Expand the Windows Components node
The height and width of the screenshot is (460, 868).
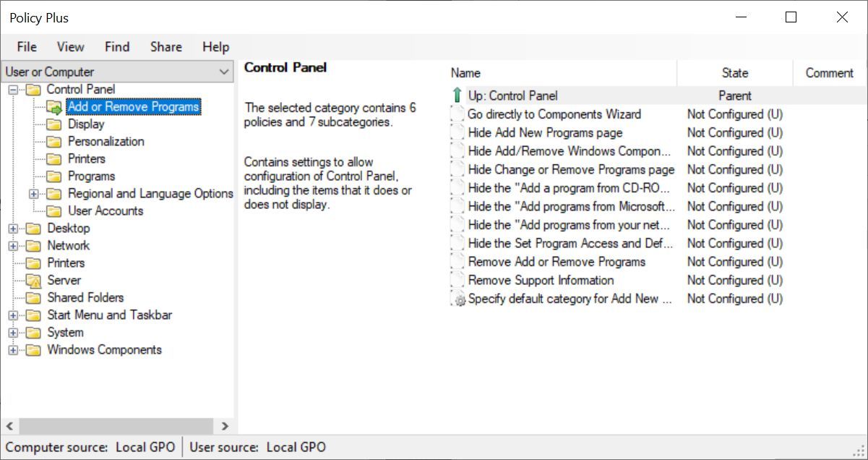click(x=13, y=349)
